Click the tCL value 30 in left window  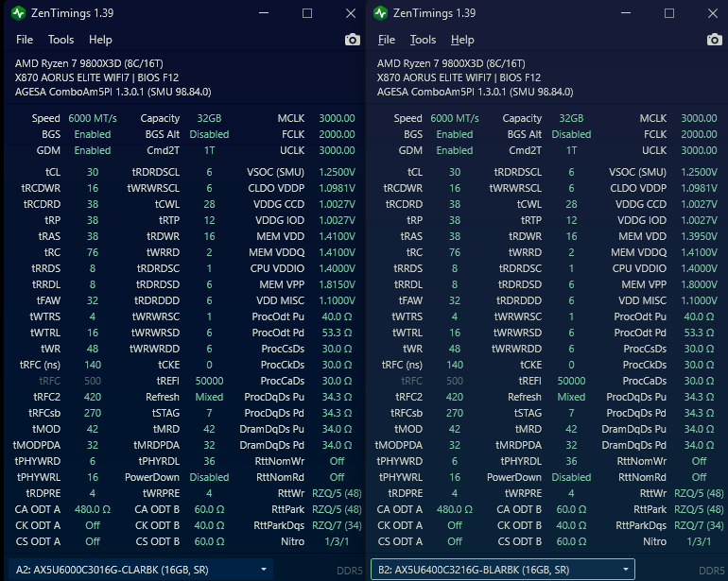[x=93, y=172]
